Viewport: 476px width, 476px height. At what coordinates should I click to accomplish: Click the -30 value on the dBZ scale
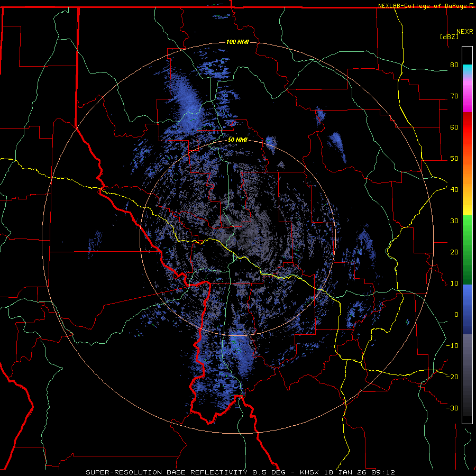tap(452, 408)
